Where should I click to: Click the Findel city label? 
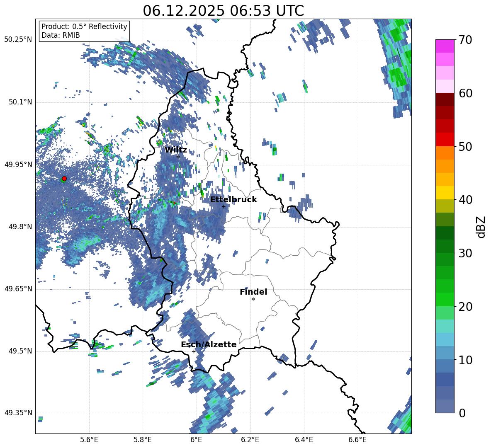[x=253, y=292]
